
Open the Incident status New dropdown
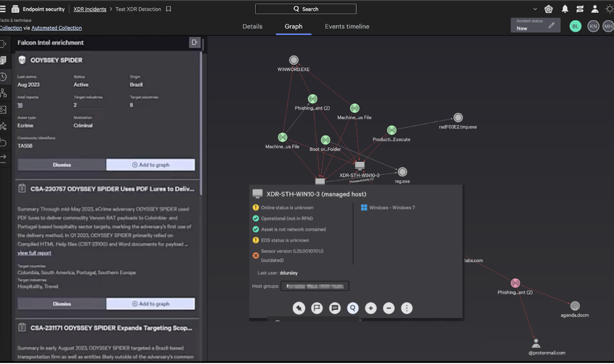pyautogui.click(x=535, y=25)
